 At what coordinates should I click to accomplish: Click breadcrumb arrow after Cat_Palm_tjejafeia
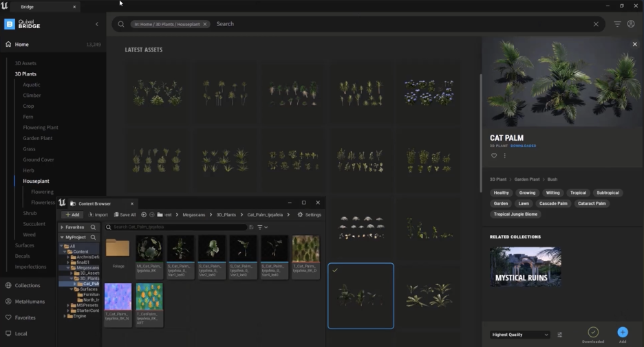tap(288, 214)
